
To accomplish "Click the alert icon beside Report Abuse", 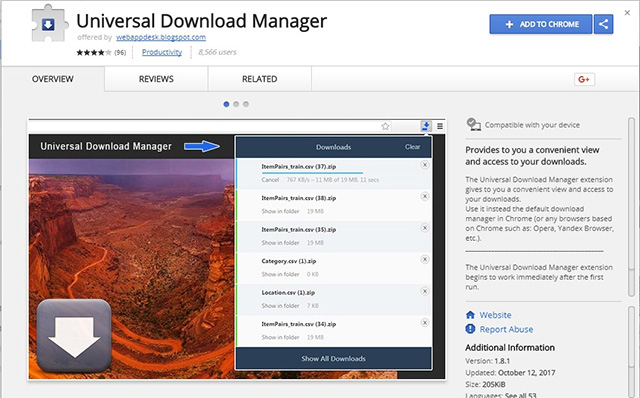I will click(x=470, y=329).
